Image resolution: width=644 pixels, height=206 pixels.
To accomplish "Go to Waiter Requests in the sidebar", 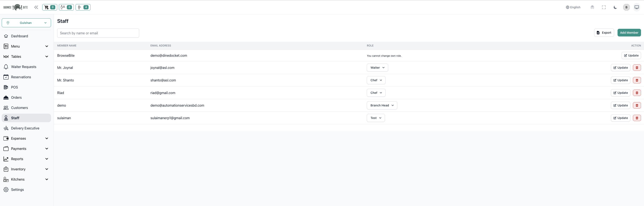I will tap(23, 67).
